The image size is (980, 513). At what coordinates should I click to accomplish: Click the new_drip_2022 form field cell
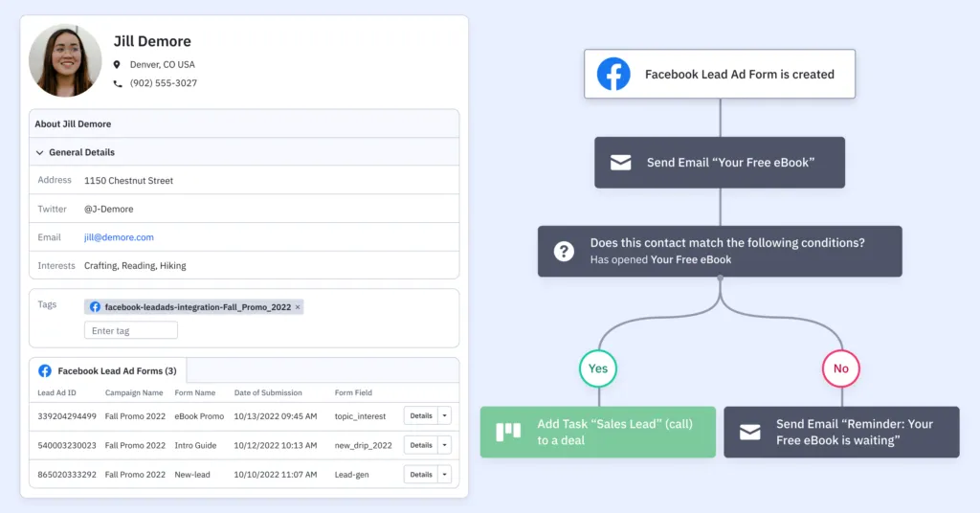363,445
